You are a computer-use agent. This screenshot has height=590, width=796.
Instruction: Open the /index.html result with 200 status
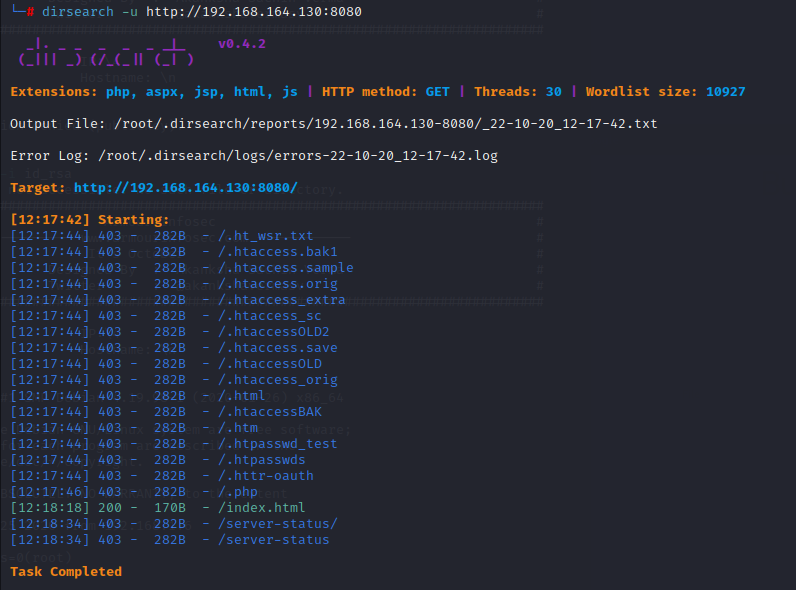pos(264,507)
